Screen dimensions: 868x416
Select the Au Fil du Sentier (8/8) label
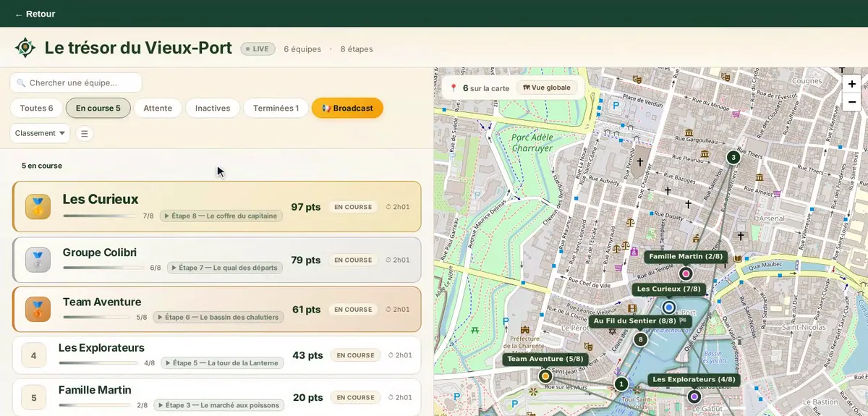pos(640,321)
